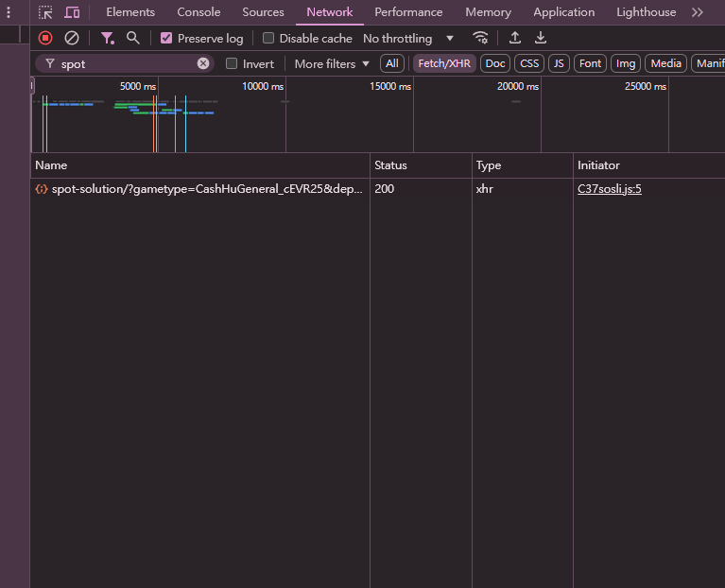Toggle the Preserve log checkbox
This screenshot has height=588, width=725.
point(166,38)
